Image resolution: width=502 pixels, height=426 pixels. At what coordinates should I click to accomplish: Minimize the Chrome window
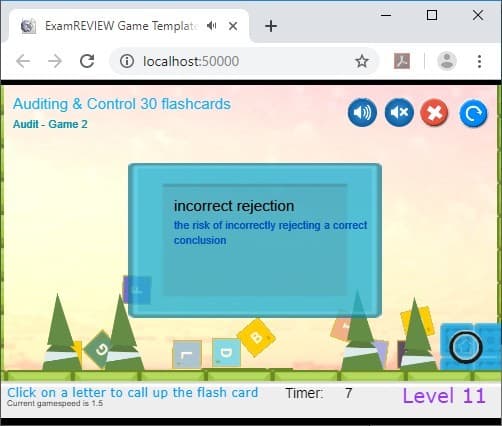point(386,15)
